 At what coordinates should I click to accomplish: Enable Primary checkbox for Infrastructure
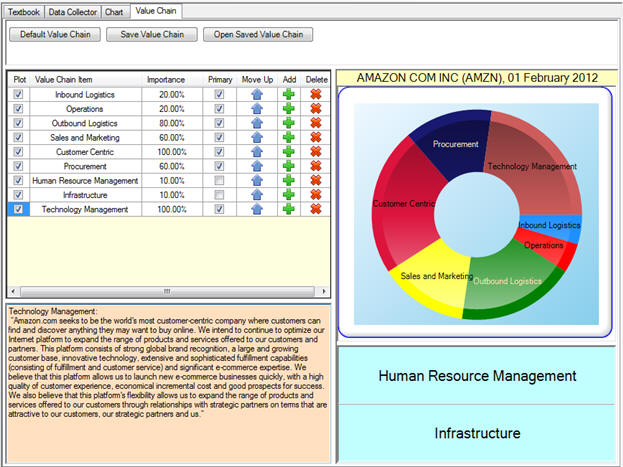(219, 195)
